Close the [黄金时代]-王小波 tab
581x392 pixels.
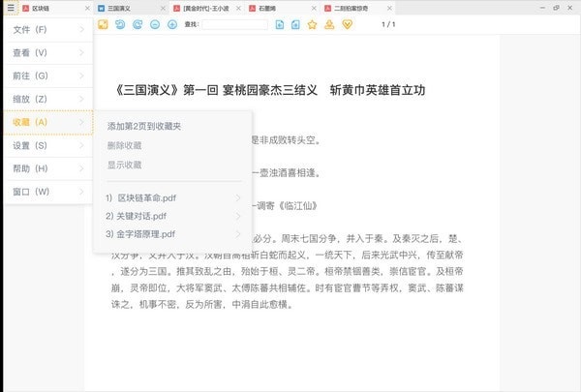pos(238,8)
